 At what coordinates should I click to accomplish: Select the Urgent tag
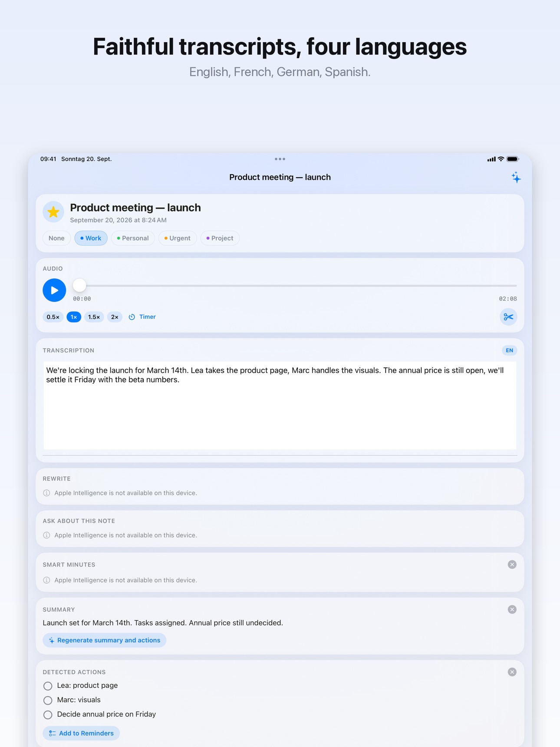click(x=178, y=238)
